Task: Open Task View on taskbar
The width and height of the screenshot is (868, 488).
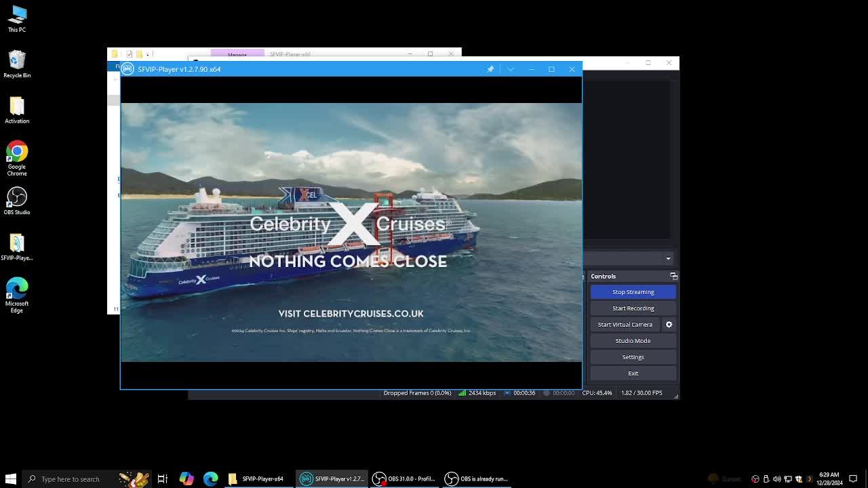Action: [x=163, y=479]
